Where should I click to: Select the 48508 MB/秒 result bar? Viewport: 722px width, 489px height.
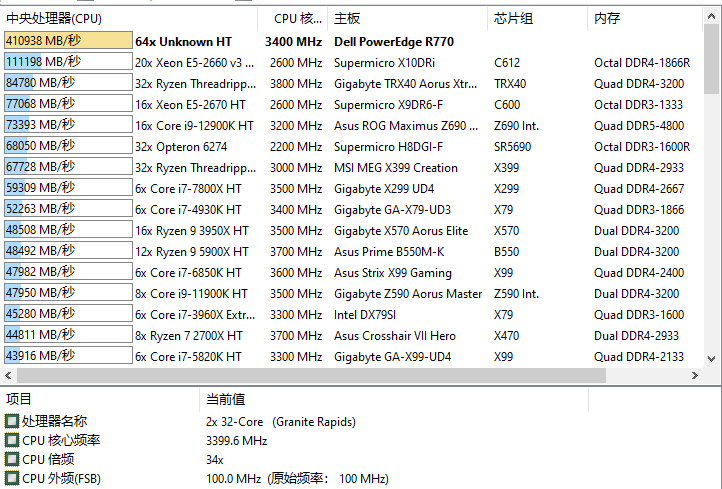[68, 229]
